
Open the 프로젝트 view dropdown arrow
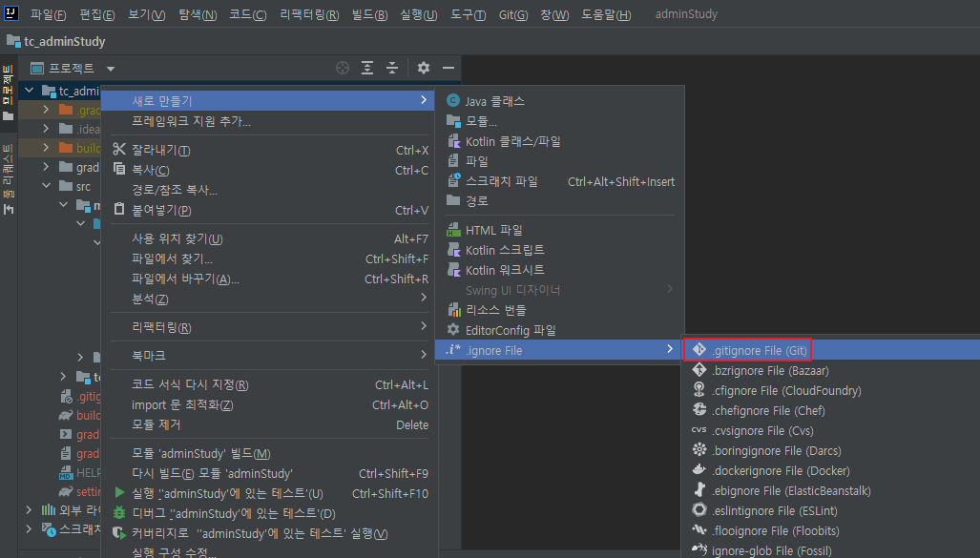point(111,69)
